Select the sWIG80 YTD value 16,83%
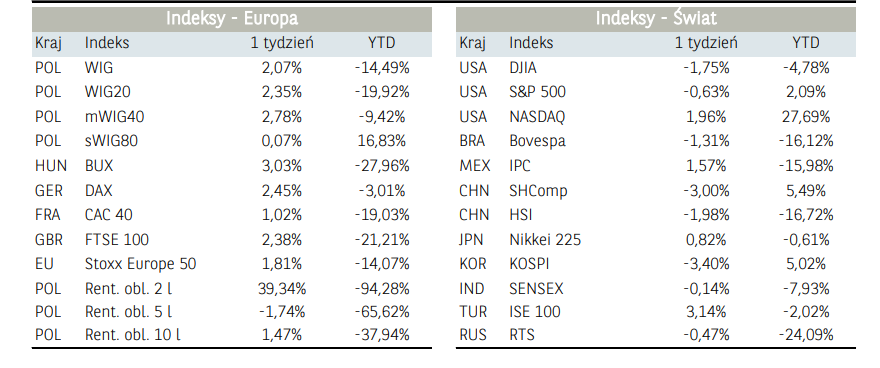The image size is (880, 368). pyautogui.click(x=382, y=141)
